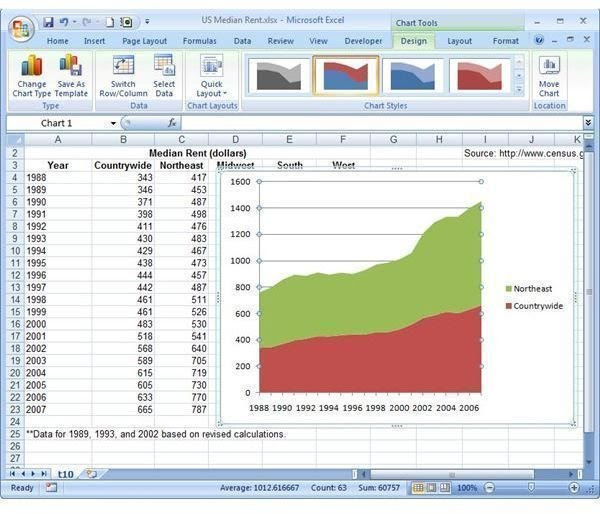
Task: Select the Median Rent (dollars) title cell
Action: [197, 153]
